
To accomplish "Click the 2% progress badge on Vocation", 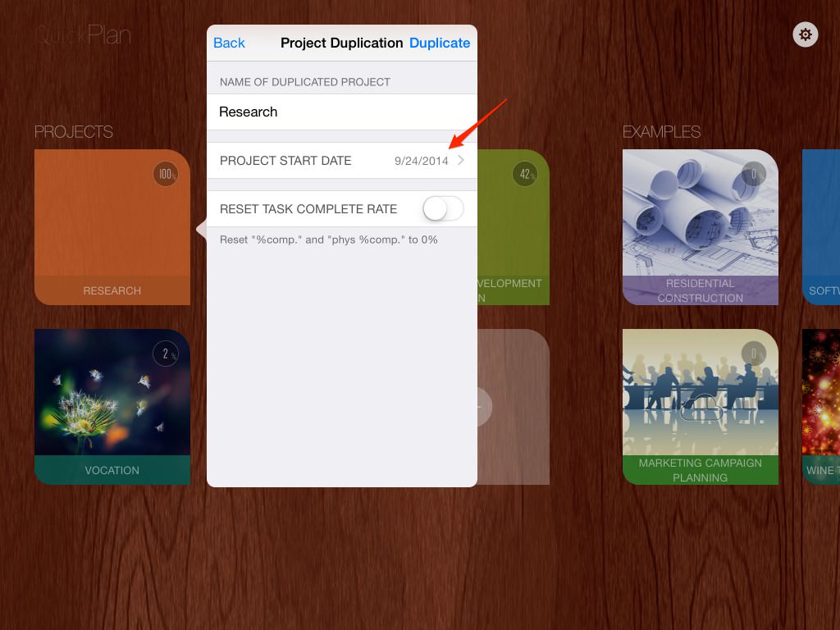I will click(166, 354).
